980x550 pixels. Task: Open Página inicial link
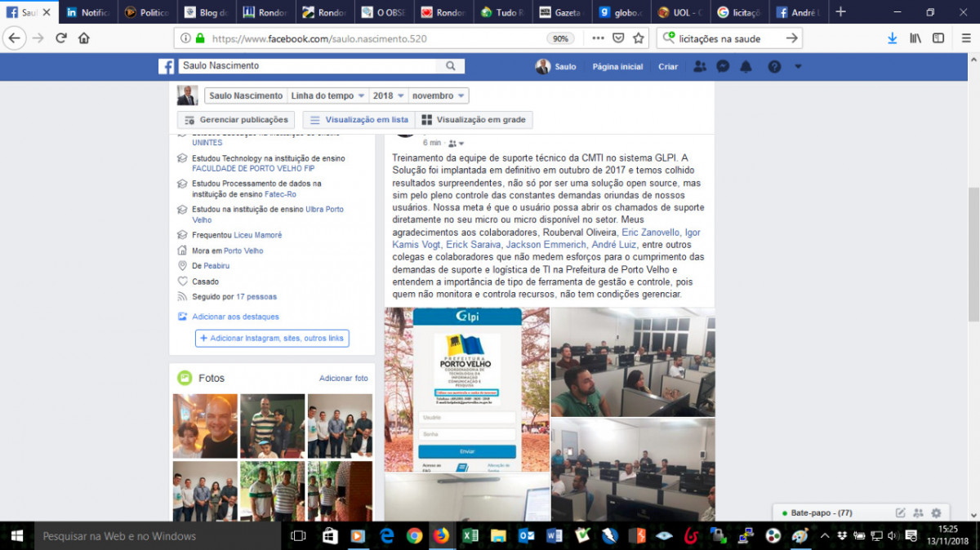tap(617, 67)
